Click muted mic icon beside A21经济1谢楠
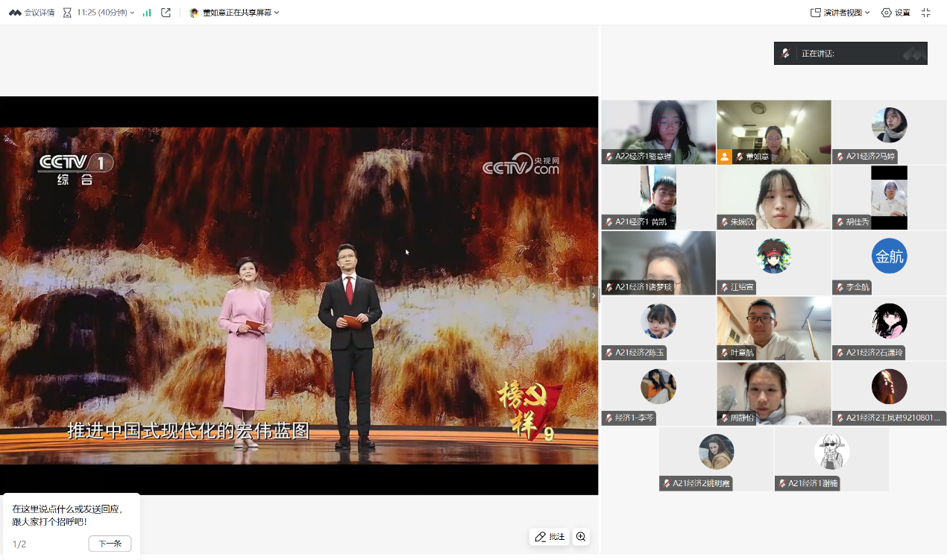This screenshot has height=560, width=947. coord(781,484)
